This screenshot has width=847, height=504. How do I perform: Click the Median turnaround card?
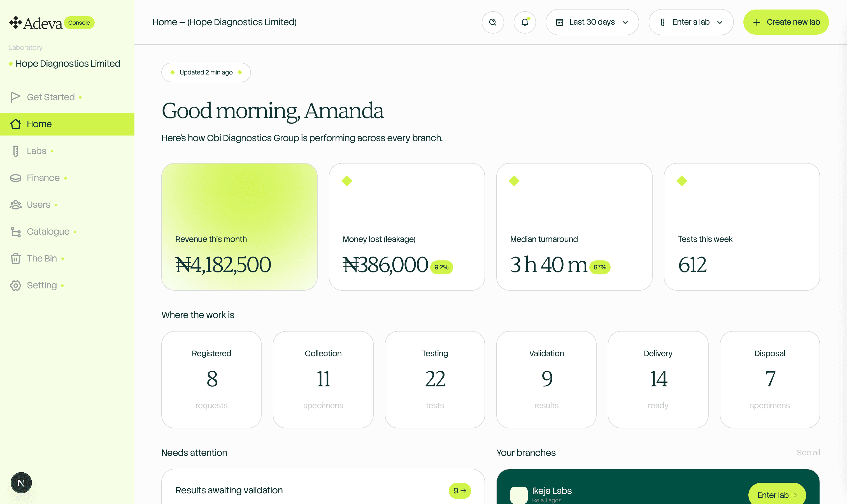[574, 227]
